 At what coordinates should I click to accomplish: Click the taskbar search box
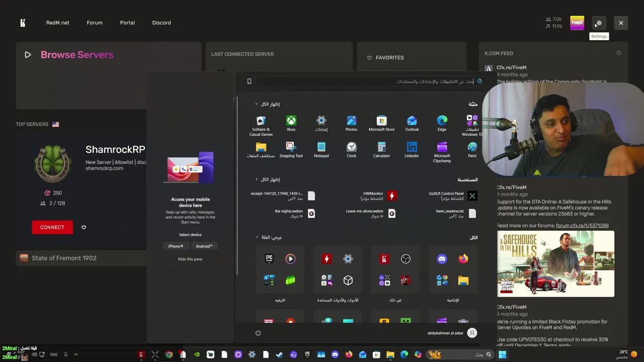point(460,354)
